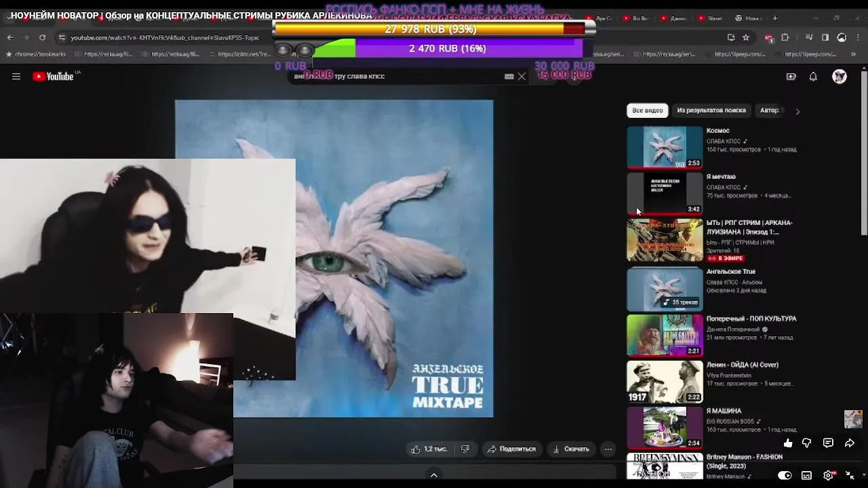
Task: Bookmark this page with the star icon
Action: (746, 37)
